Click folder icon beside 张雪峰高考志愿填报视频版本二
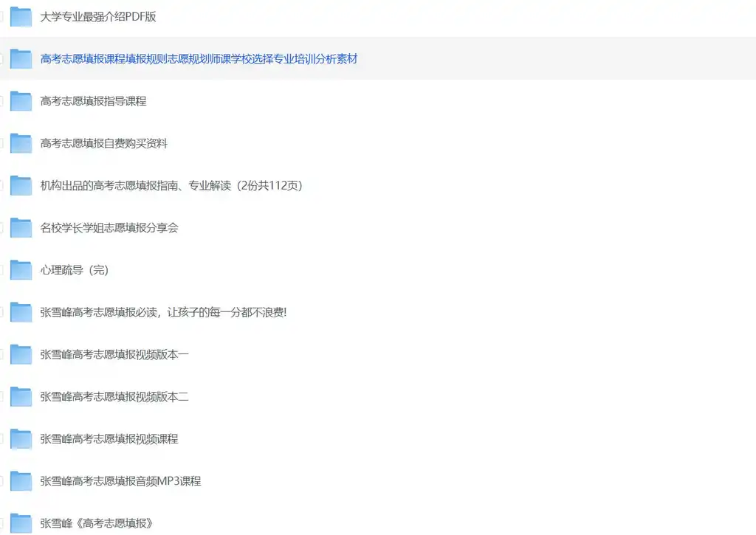Image resolution: width=756 pixels, height=535 pixels. [21, 397]
